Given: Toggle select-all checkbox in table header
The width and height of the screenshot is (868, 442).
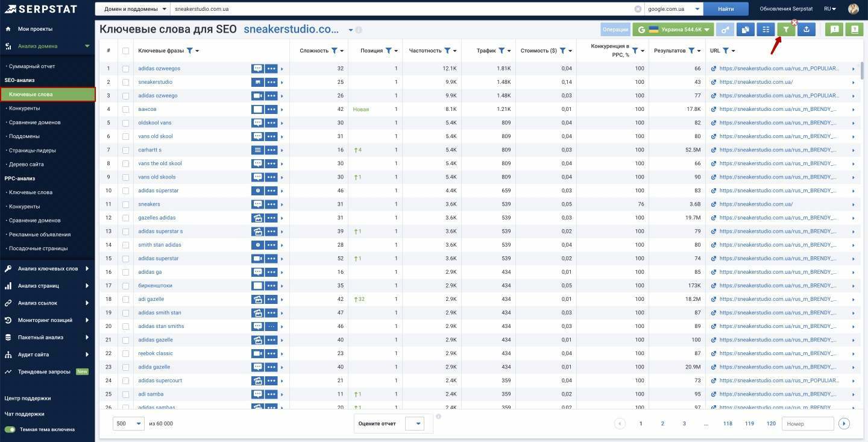Looking at the screenshot, I should click(x=125, y=51).
